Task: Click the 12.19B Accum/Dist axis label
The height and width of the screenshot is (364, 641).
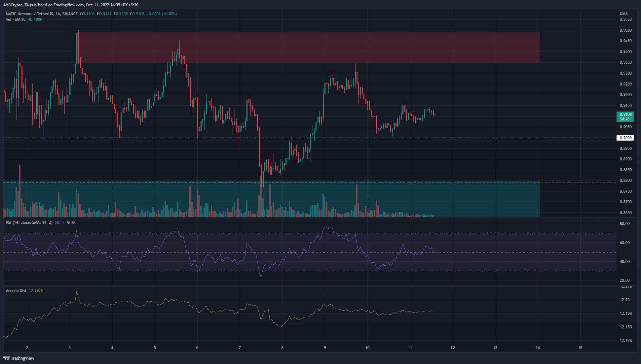Action: (625, 314)
